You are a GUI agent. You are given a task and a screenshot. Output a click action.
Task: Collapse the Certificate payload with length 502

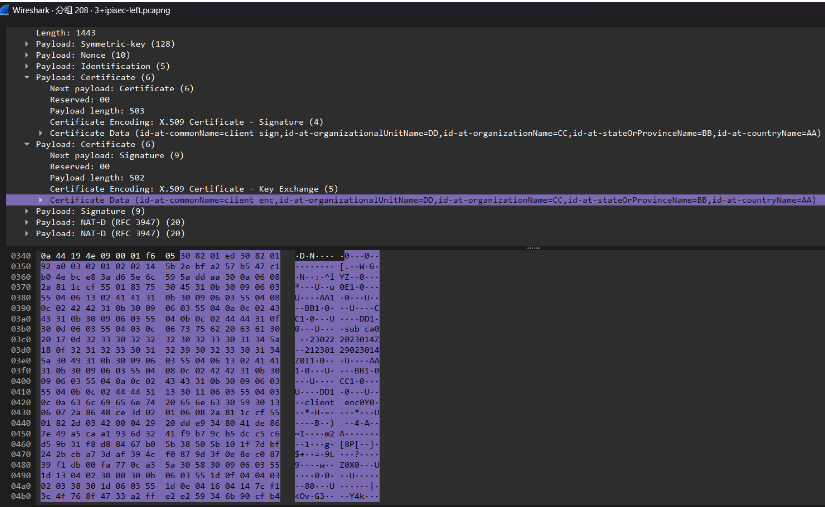[27, 144]
